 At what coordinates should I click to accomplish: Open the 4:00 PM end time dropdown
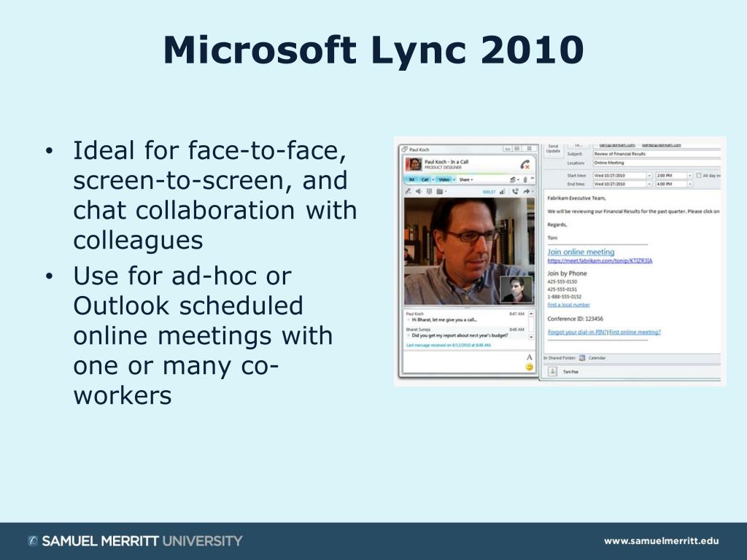pos(689,184)
